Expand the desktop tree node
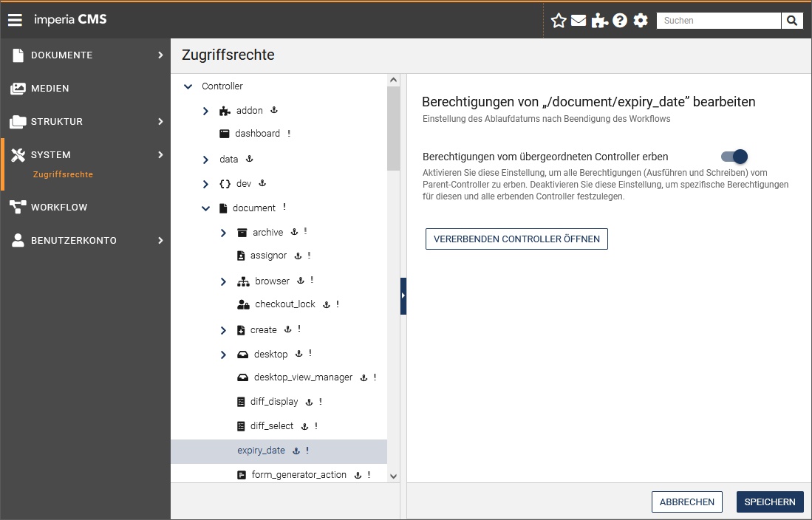 click(223, 355)
